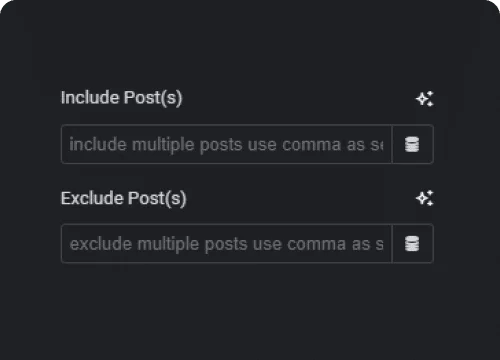
Task: Place cursor in the Include Post(s) textbox
Action: (226, 144)
